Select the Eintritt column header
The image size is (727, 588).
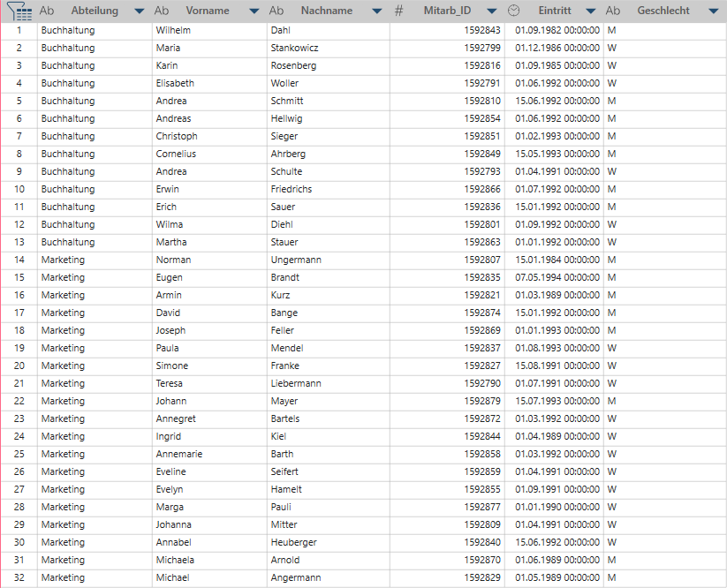click(x=555, y=11)
